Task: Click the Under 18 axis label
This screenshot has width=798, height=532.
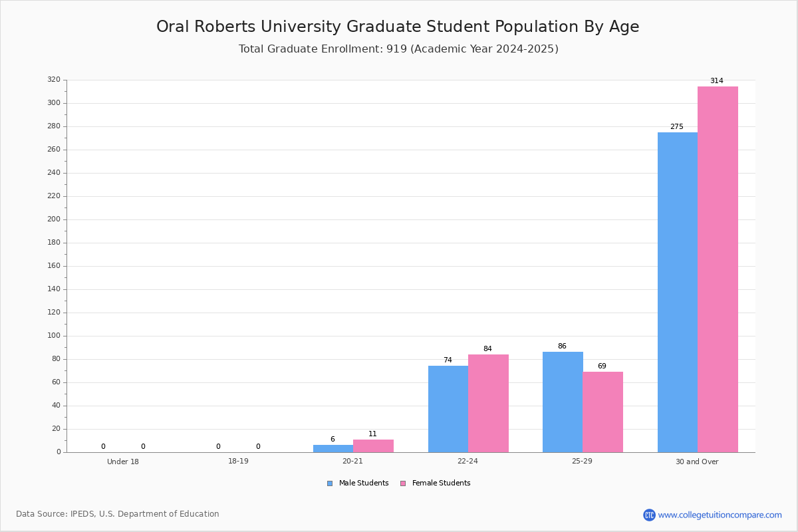Action: click(x=123, y=462)
